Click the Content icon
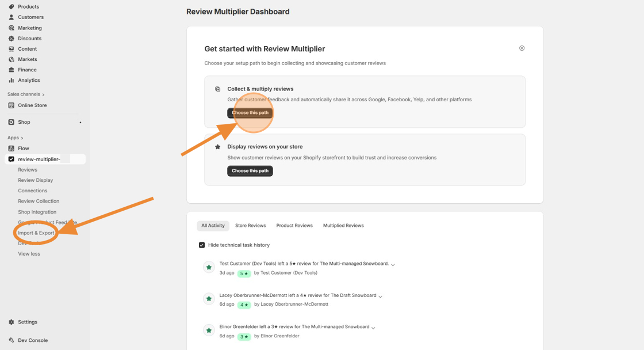This screenshot has height=350, width=644. [11, 49]
